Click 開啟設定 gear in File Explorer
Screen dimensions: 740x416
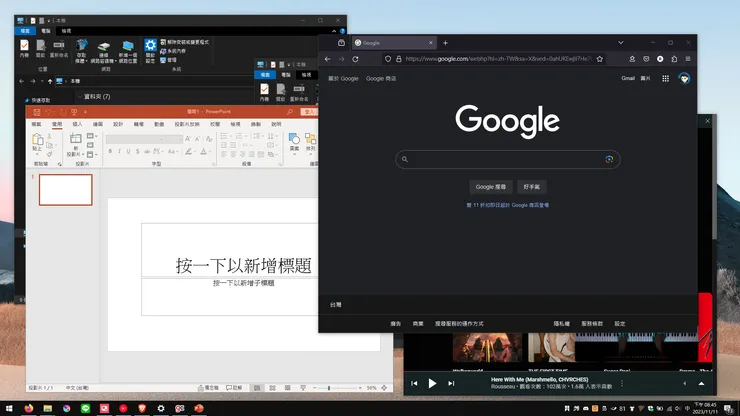(x=150, y=51)
